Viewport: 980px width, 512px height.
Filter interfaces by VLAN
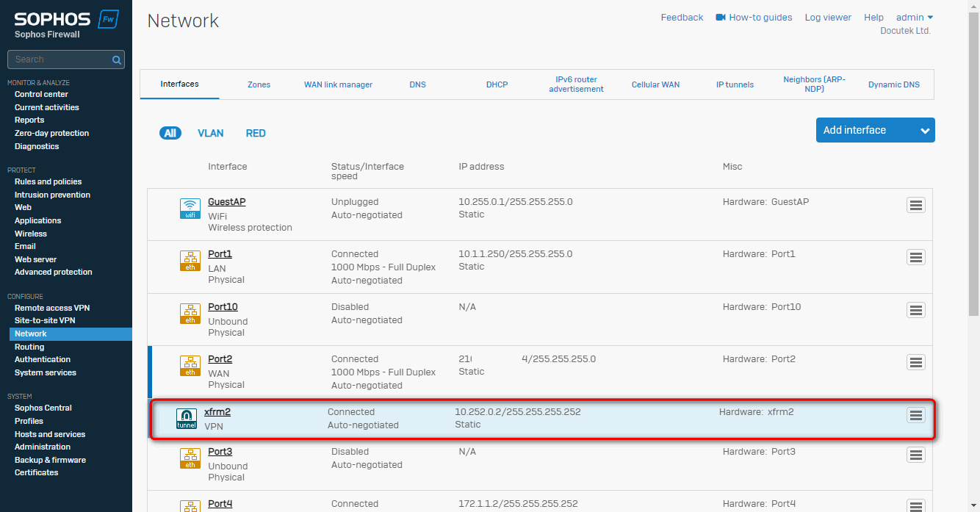pos(211,133)
